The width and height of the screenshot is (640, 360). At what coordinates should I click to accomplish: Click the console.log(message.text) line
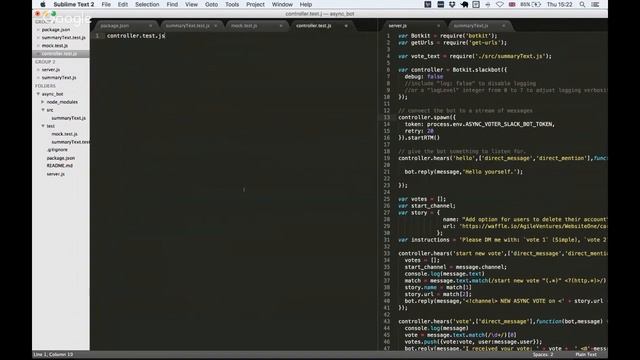pos(444,274)
